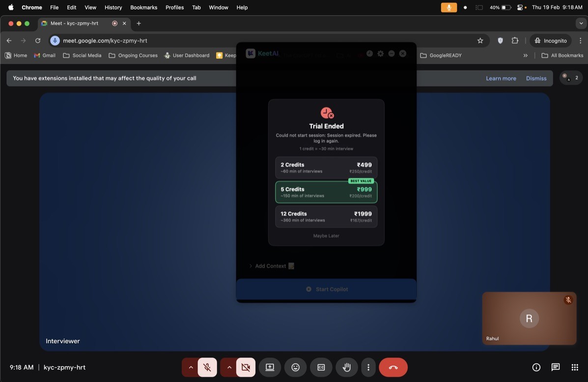Open video device options chevron
This screenshot has width=588, height=382.
pyautogui.click(x=229, y=367)
